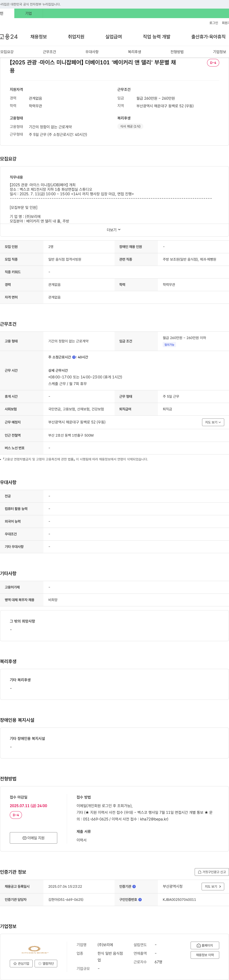
Task: Click the job posting title heading
Action: [93, 66]
